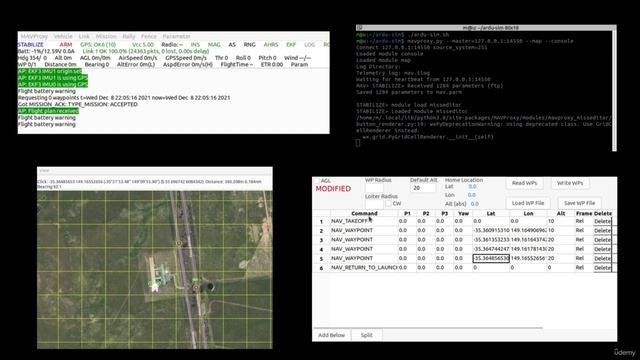Click the STABILIZE flight mode status
The image size is (640, 360).
coord(30,44)
